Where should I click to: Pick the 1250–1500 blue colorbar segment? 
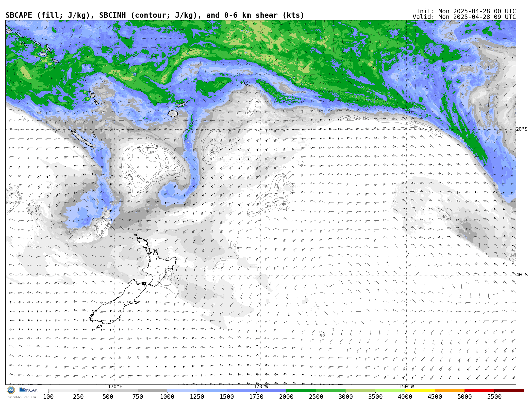(x=212, y=391)
